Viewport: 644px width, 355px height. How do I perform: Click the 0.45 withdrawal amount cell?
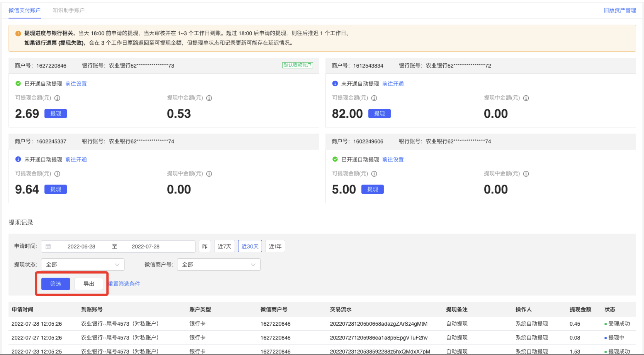tap(575, 324)
